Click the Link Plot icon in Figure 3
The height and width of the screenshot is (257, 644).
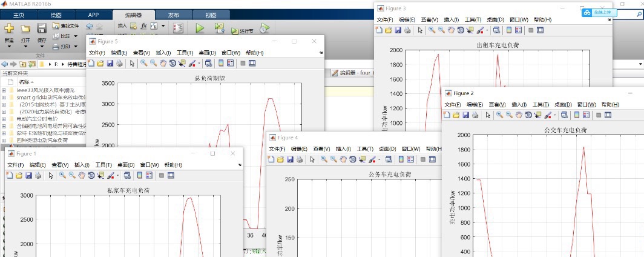point(496,30)
